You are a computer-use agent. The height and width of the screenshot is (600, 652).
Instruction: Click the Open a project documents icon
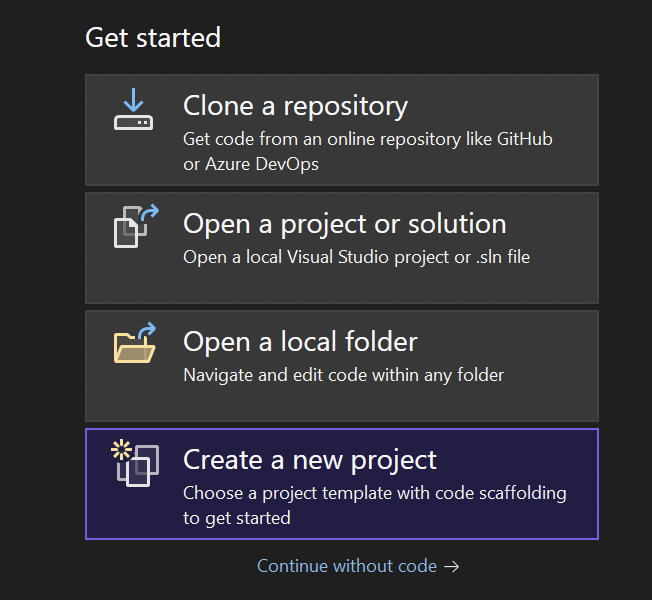pos(134,226)
